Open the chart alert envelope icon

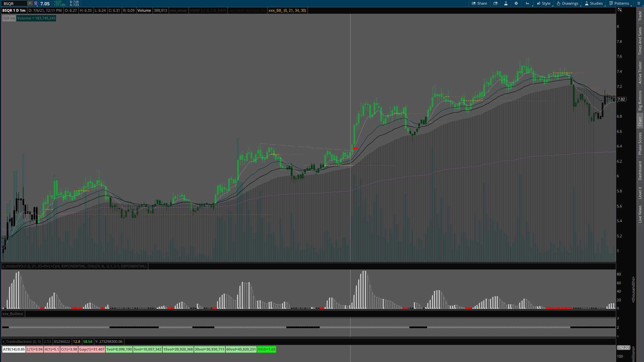click(495, 3)
